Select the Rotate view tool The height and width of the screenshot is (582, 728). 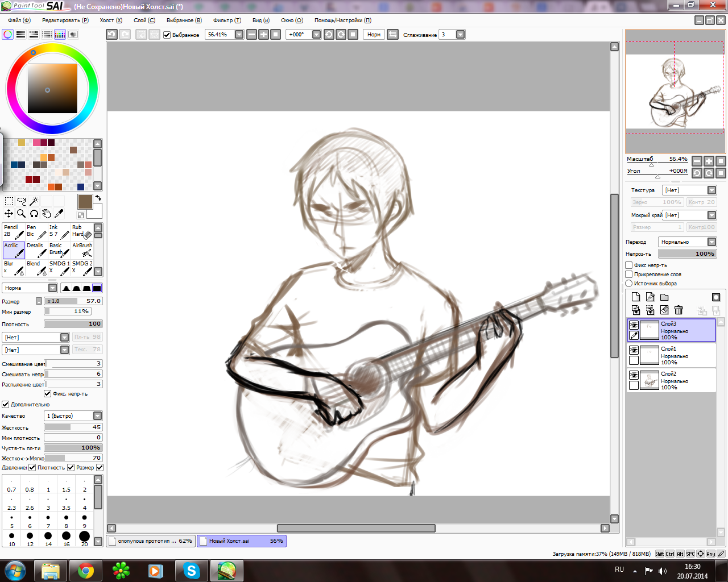(34, 214)
